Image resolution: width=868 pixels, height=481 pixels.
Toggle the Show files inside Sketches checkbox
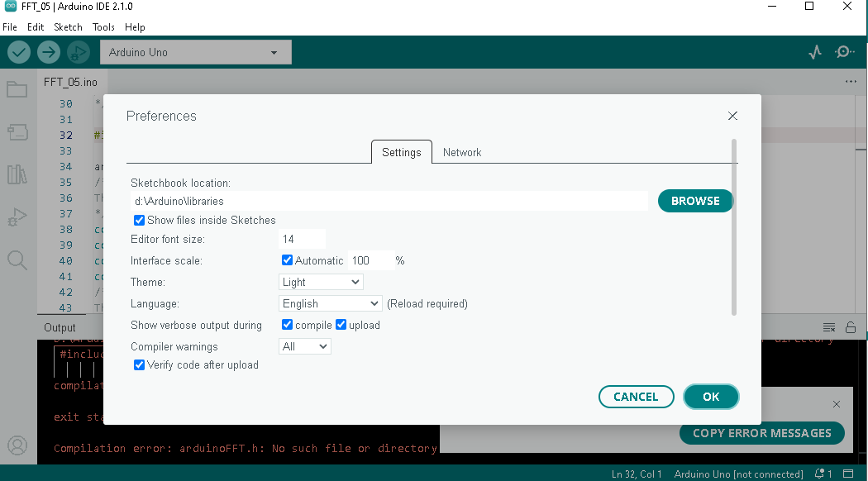pyautogui.click(x=139, y=220)
